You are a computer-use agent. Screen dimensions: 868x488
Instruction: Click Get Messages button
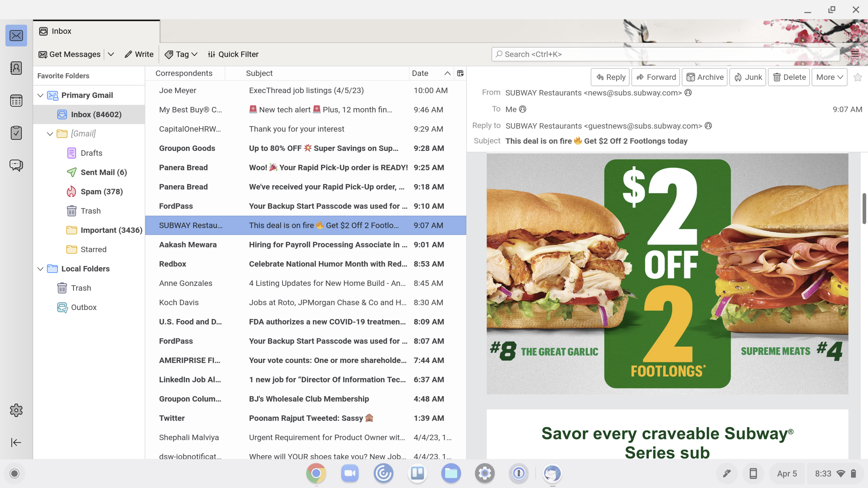click(70, 54)
